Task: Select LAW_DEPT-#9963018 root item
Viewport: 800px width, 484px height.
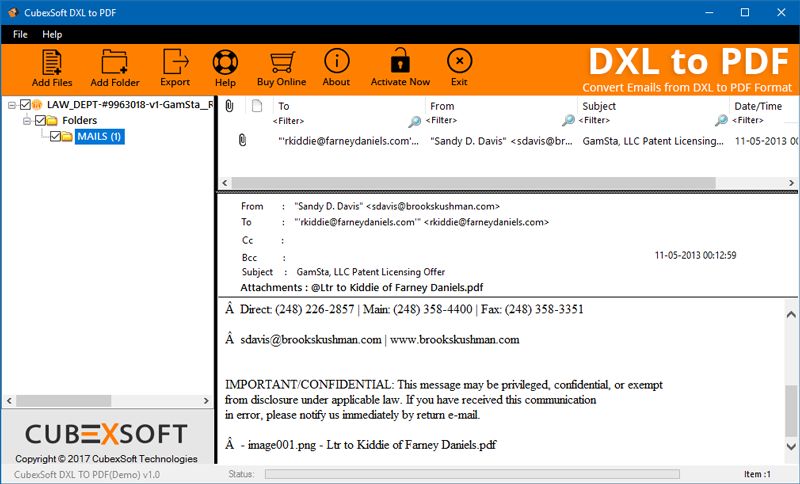Action: [130, 105]
